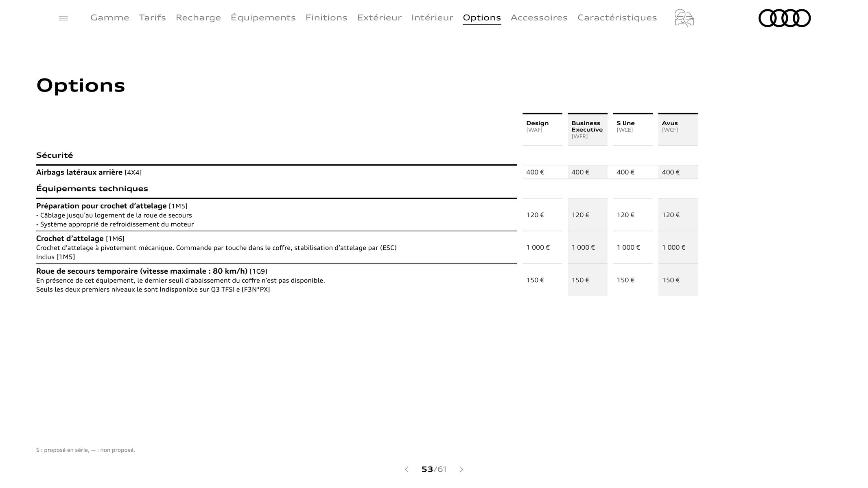Screen dimensions: 868x488
Task: Click the S : proposé en série footnote
Action: click(x=85, y=450)
